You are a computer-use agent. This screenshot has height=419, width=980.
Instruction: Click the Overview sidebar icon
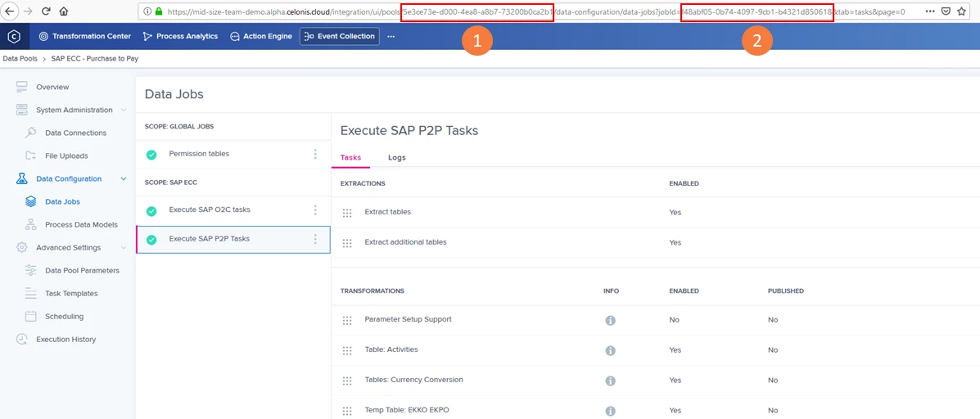[22, 87]
